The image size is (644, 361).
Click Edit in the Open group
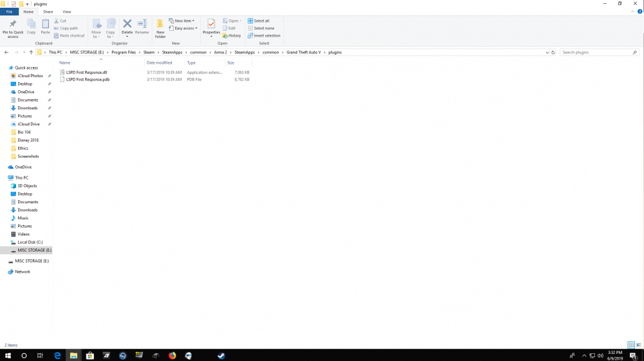point(229,28)
